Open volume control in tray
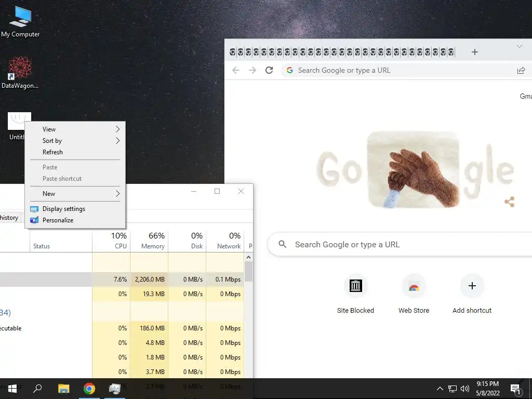This screenshot has height=399, width=532. 465,389
